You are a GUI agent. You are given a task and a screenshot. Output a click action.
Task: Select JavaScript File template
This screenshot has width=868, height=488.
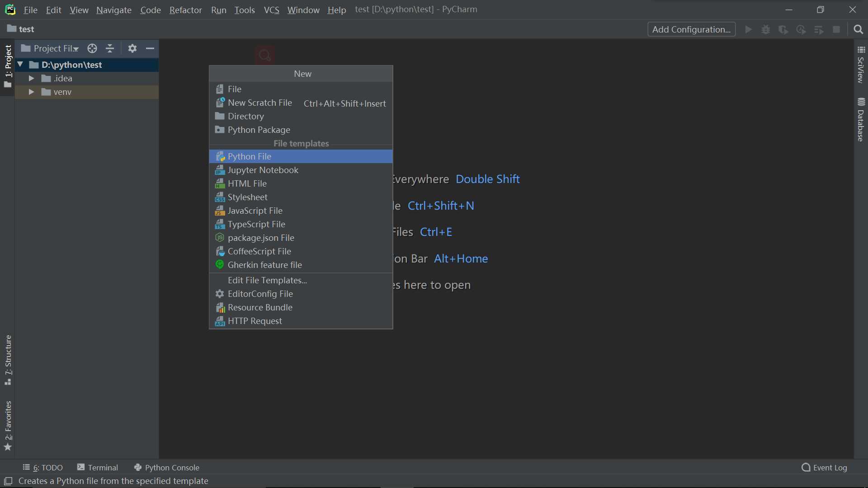tap(301, 211)
